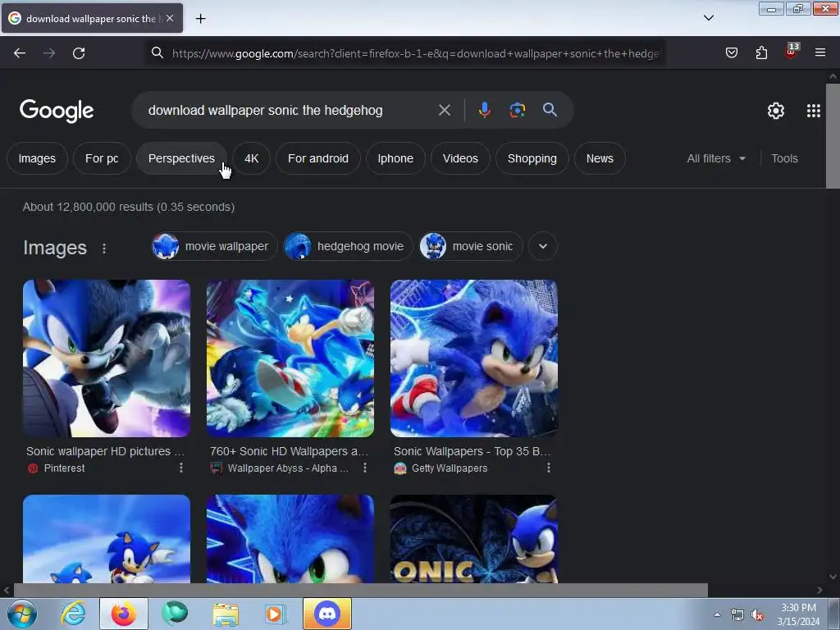
Task: Switch to Firefox in the taskbar
Action: 124,614
